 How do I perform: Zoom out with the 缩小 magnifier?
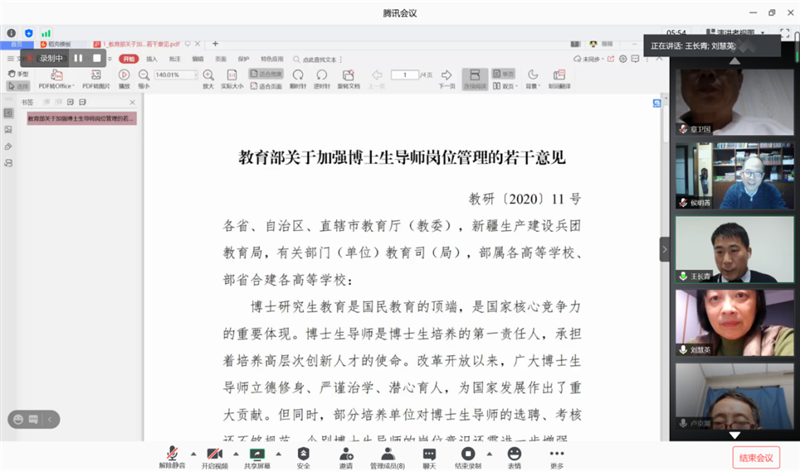click(x=144, y=80)
